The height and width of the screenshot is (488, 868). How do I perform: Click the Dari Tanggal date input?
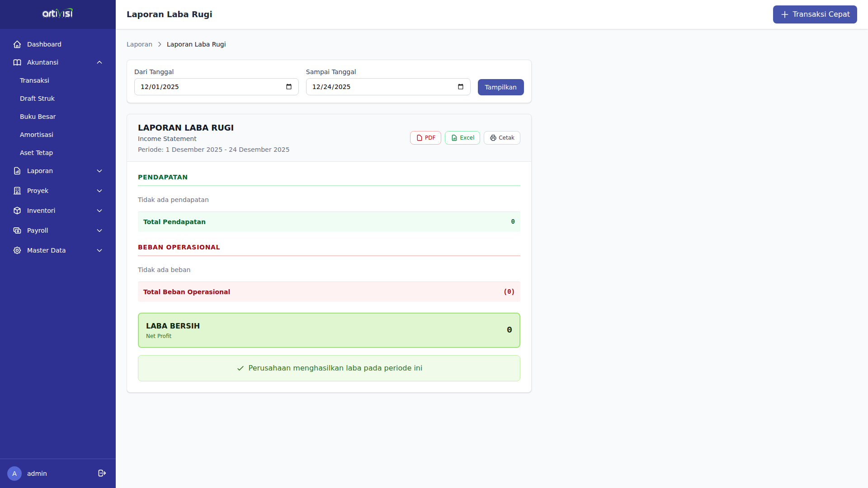[208, 87]
